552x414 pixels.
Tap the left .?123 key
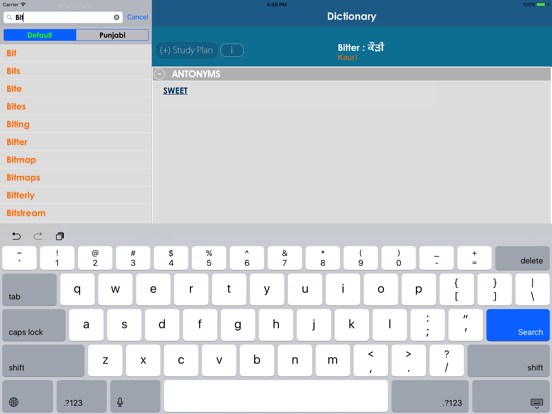click(82, 396)
